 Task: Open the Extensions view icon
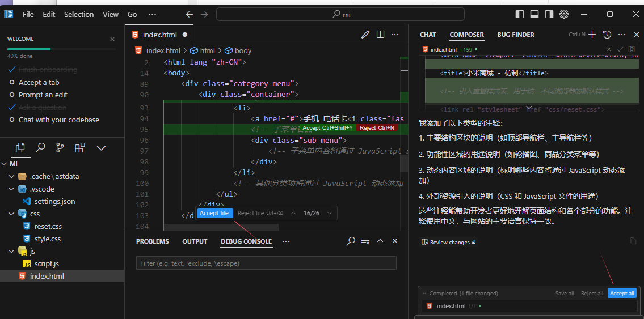tap(80, 148)
